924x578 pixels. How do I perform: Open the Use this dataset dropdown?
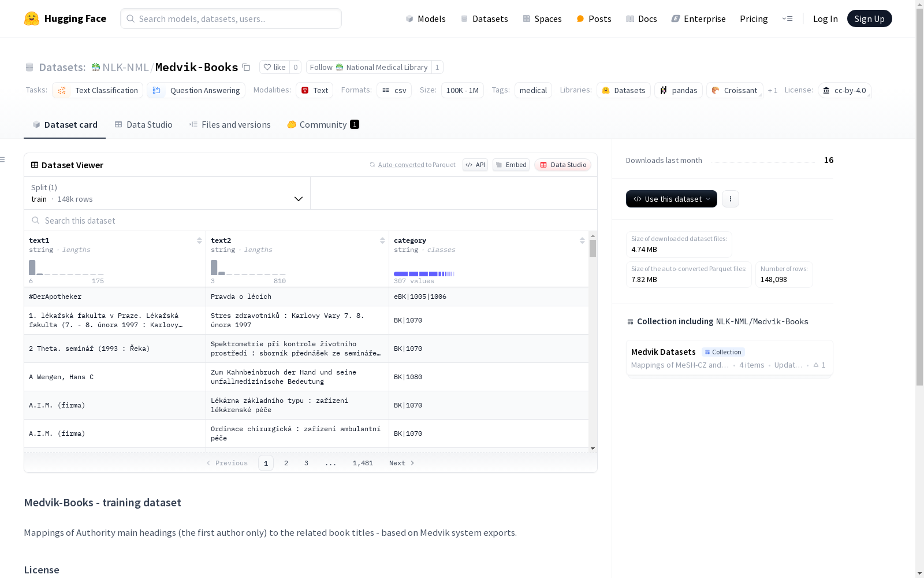672,199
